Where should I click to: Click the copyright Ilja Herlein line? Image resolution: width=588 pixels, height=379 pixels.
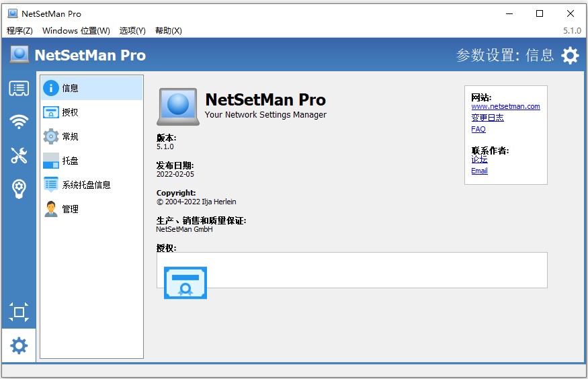point(196,202)
